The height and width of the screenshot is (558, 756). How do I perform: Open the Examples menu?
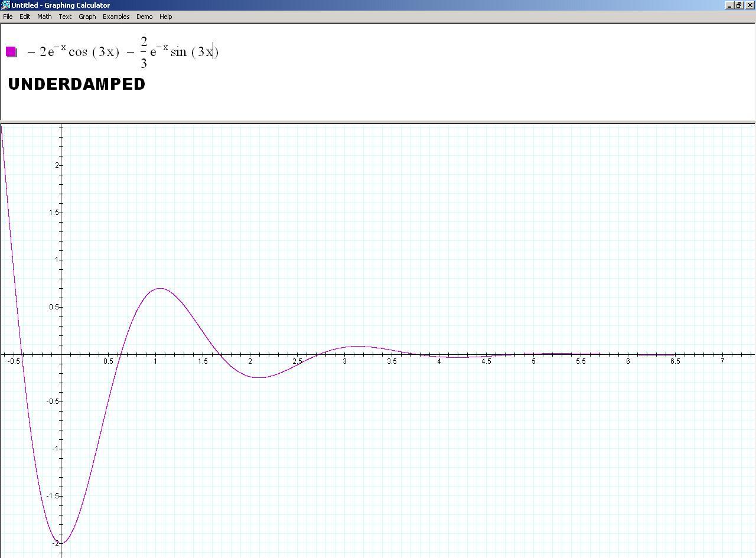(116, 17)
